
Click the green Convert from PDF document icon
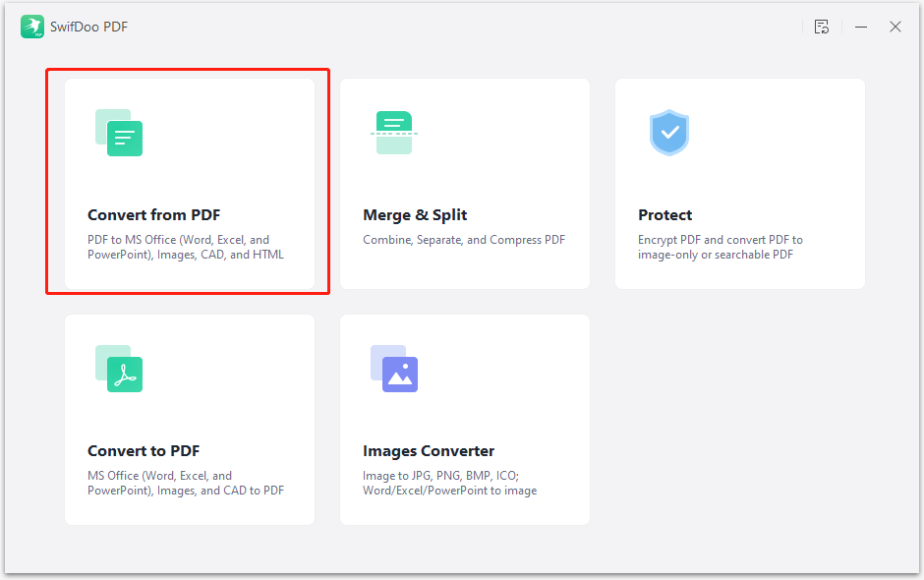[x=119, y=135]
